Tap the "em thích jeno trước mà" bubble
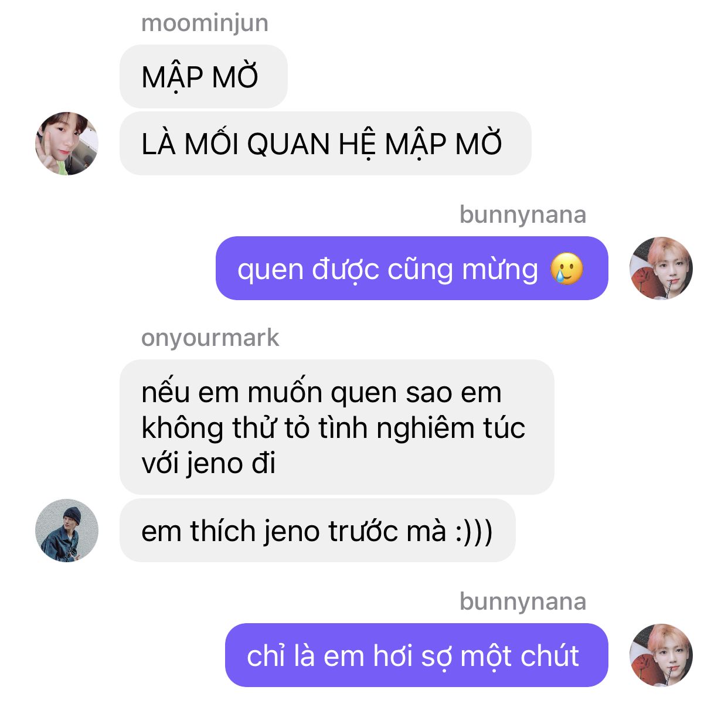Viewport: 728px width, 707px height. point(318,531)
